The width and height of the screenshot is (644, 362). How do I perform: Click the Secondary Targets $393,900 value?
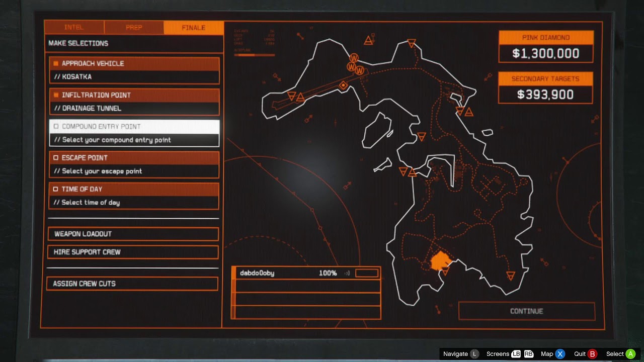545,95
